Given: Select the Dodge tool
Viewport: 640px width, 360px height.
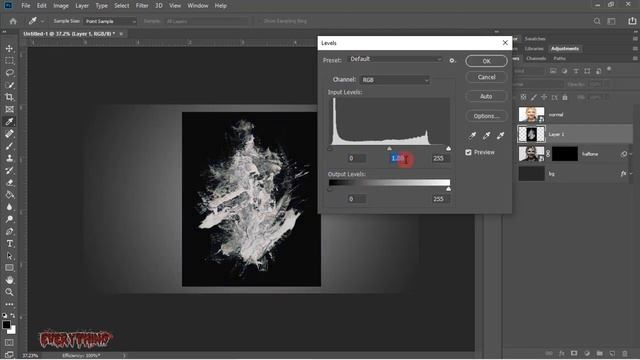Looking at the screenshot, I should click(9, 219).
